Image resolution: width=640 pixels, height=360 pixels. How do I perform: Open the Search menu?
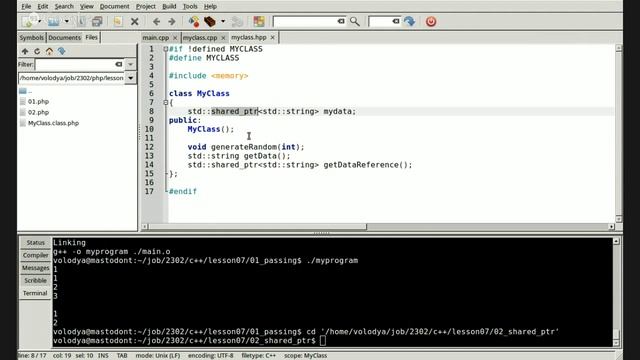[x=64, y=6]
